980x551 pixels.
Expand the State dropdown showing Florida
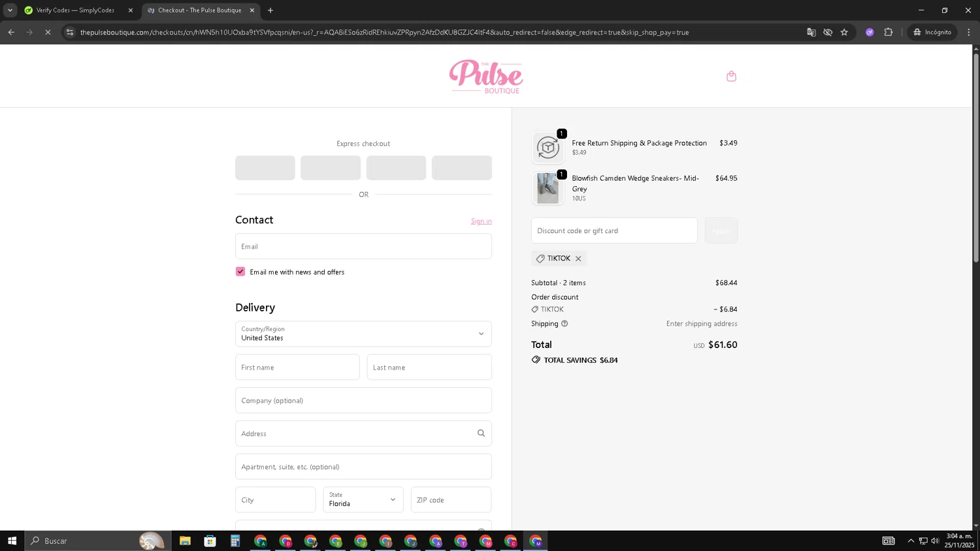[x=363, y=500]
